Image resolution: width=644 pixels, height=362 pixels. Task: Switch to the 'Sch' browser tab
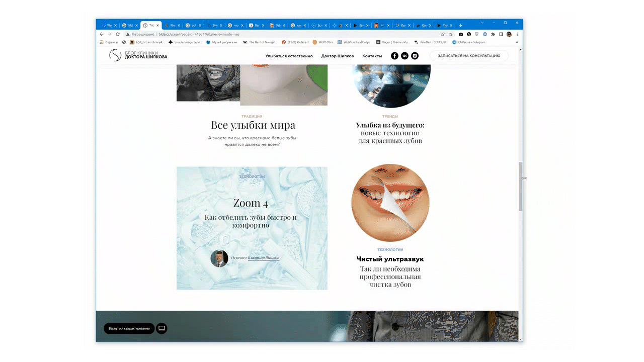pos(318,25)
